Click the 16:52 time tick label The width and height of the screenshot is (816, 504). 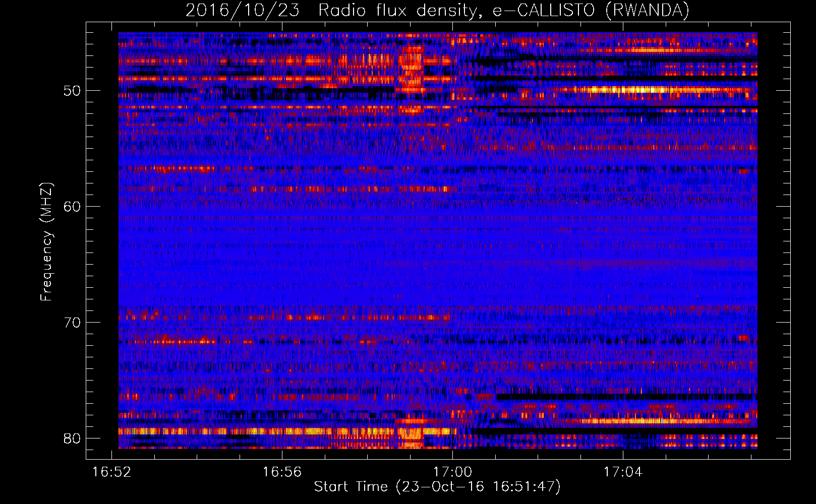[x=112, y=472]
